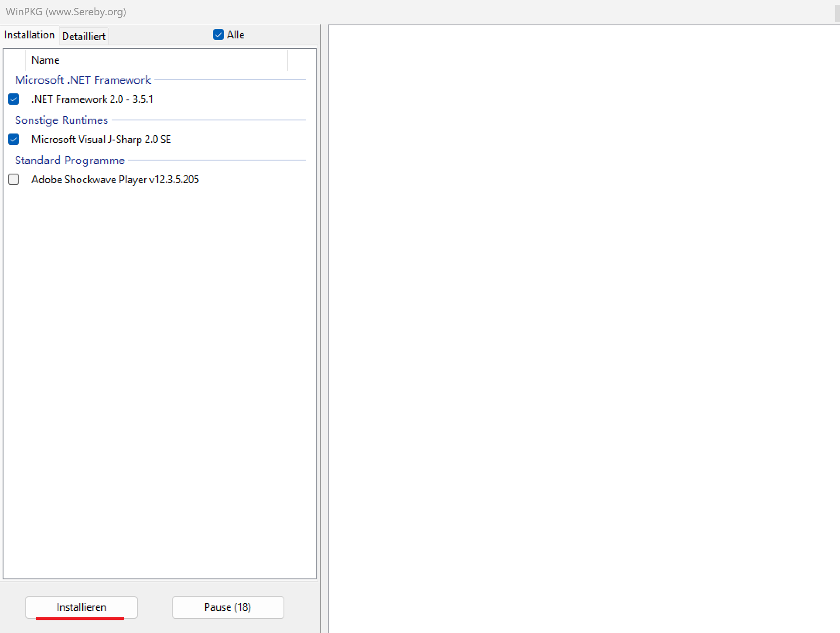Select the .NET Framework 2.0 - 3.5.1 entry
840x633 pixels.
[92, 99]
